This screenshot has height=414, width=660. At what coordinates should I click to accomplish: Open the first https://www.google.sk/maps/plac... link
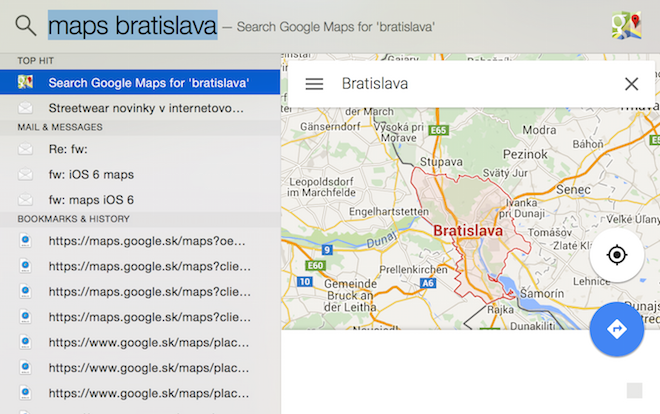(140, 342)
